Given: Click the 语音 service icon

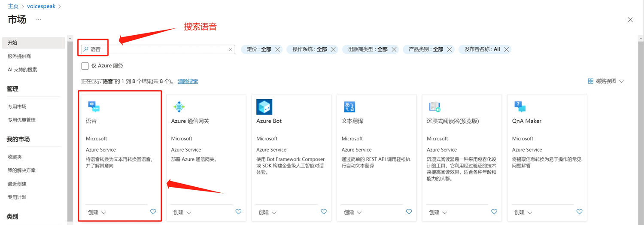Looking at the screenshot, I should [x=94, y=106].
